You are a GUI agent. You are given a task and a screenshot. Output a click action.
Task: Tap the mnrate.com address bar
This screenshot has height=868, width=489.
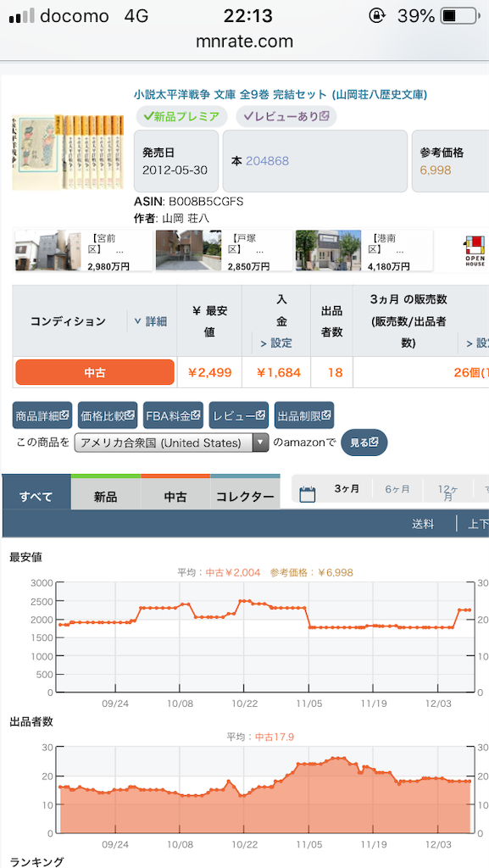(x=244, y=42)
